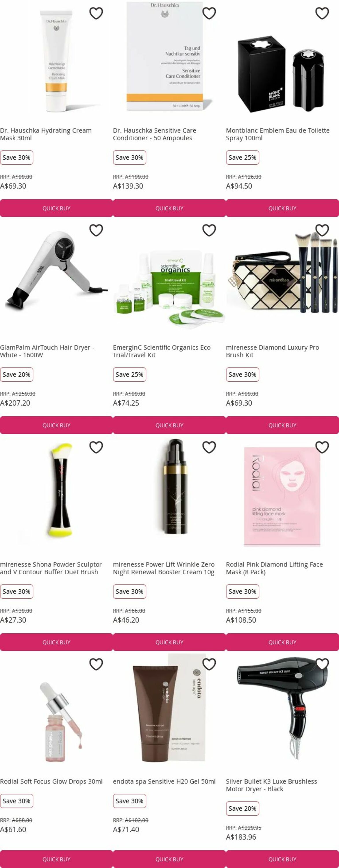The height and width of the screenshot is (868, 339).
Task: Wishlist the GlamPalm AirTouch Hair Dryer
Action: click(96, 230)
